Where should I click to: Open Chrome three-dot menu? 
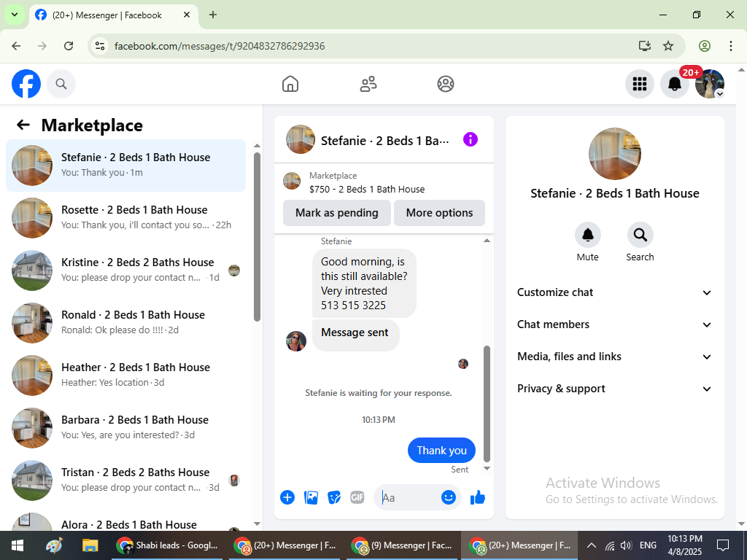[x=731, y=46]
